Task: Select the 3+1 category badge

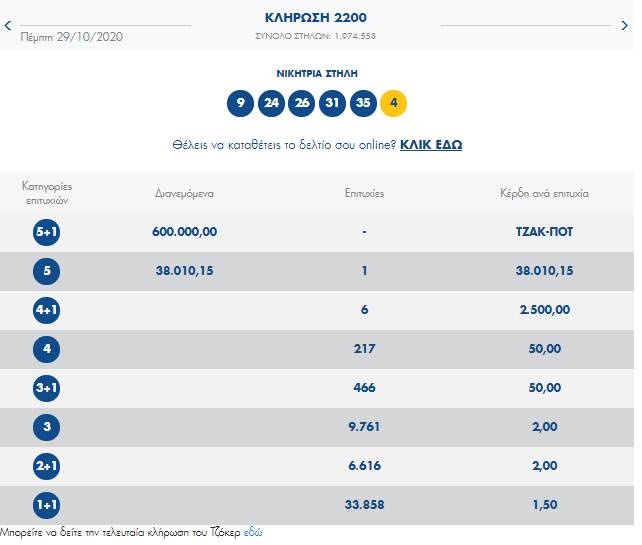Action: point(47,388)
